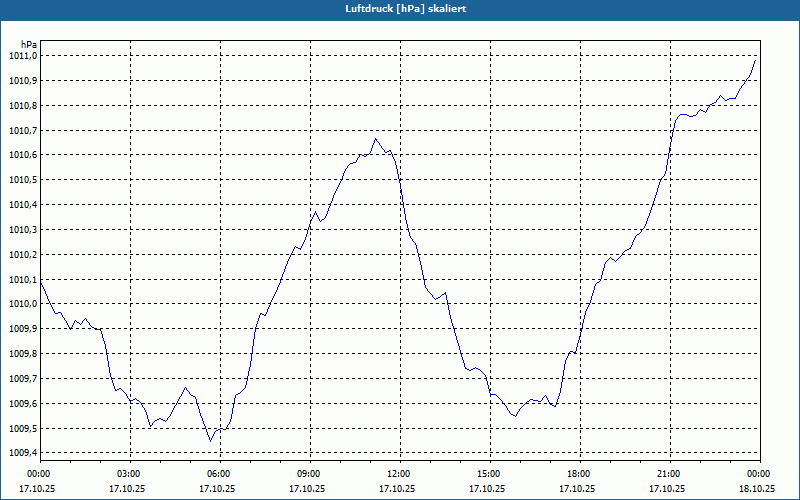800x500 pixels.
Task: Select the "17.10.25" date under 18:00
Action: coord(578,488)
